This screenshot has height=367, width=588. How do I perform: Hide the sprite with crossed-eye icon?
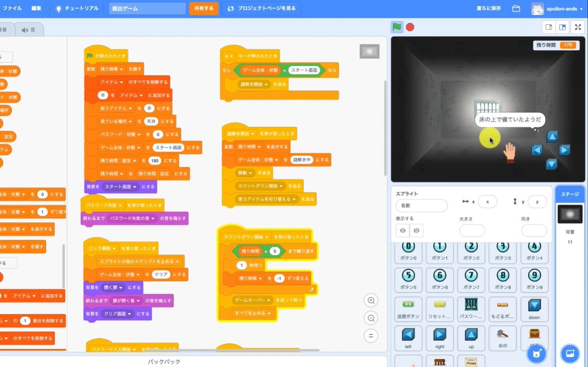click(416, 230)
